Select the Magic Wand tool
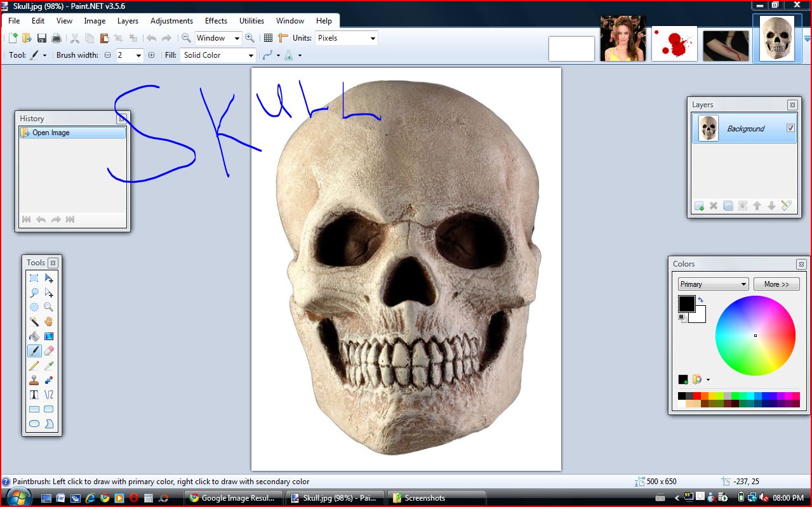The height and width of the screenshot is (507, 812). [x=34, y=321]
